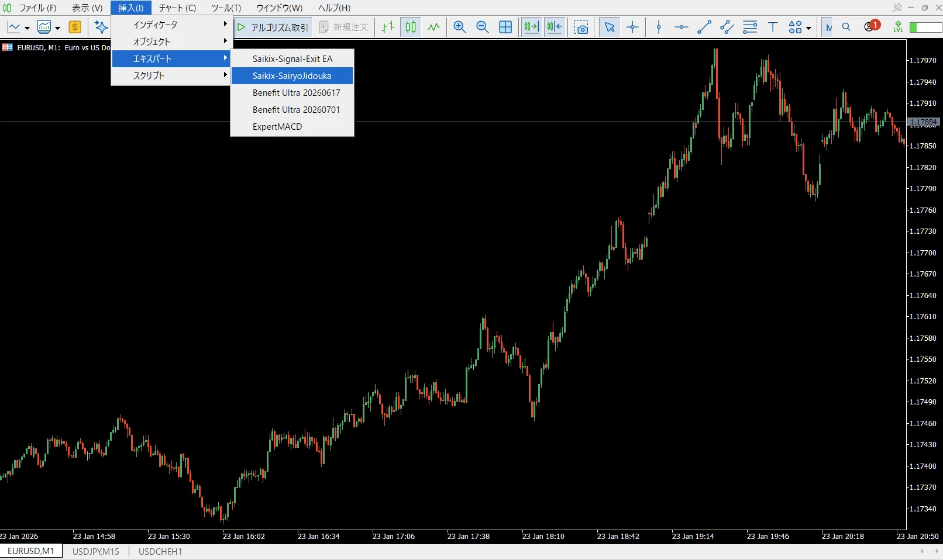Screen dimensions: 943x560
Task: Tile windows with the grid icon
Action: coord(505,27)
